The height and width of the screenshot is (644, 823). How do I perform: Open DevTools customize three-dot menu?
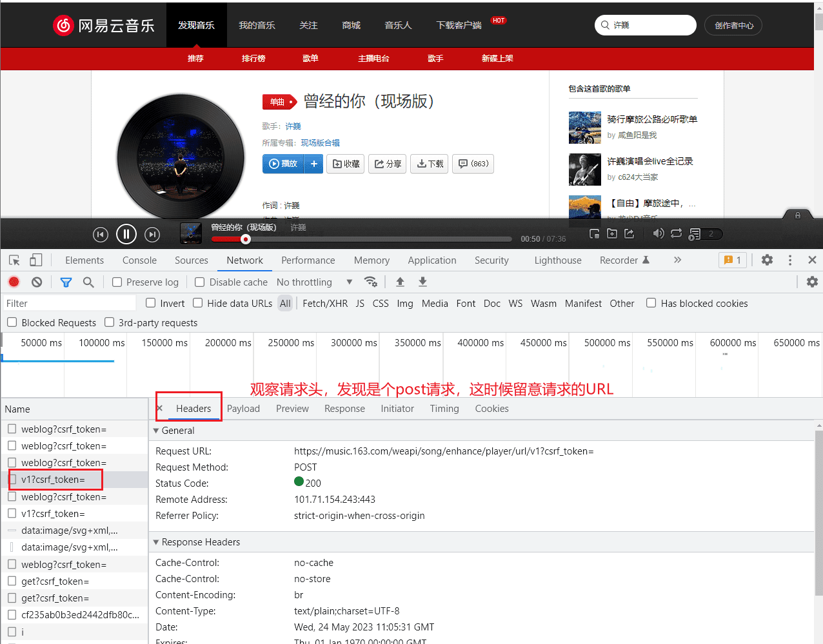tap(790, 260)
